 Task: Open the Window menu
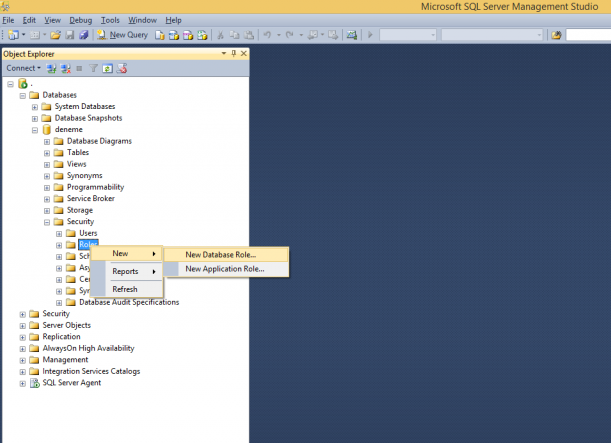[143, 20]
